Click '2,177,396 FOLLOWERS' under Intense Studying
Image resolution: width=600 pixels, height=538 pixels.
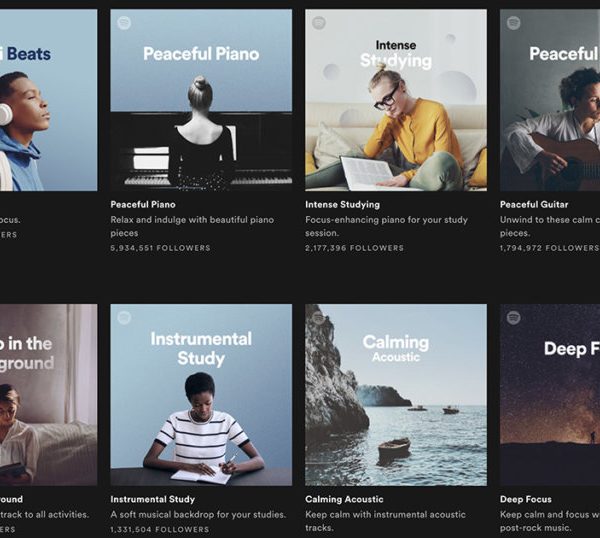(x=354, y=248)
